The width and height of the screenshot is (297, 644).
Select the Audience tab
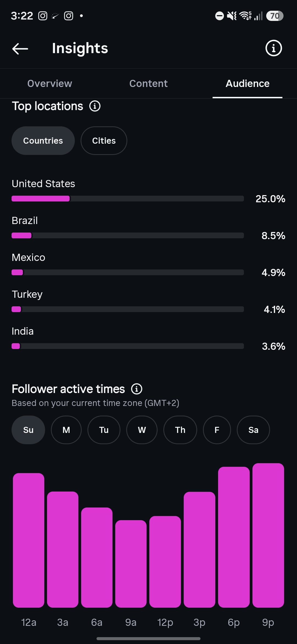[248, 83]
